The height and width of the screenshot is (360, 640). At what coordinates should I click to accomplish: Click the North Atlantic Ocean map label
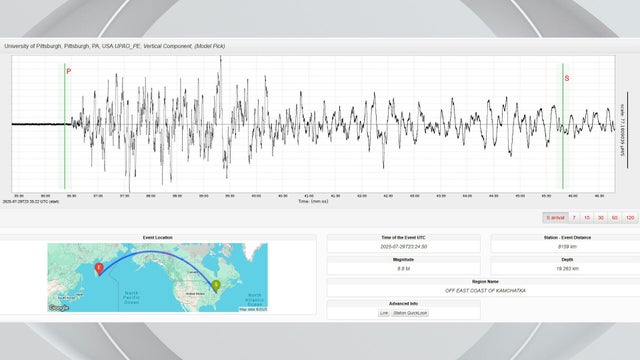254,300
